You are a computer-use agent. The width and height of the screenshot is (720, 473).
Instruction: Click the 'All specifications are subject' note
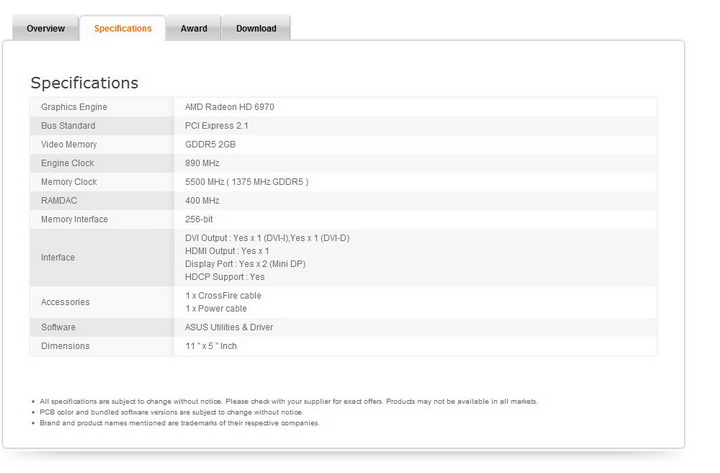tap(288, 401)
